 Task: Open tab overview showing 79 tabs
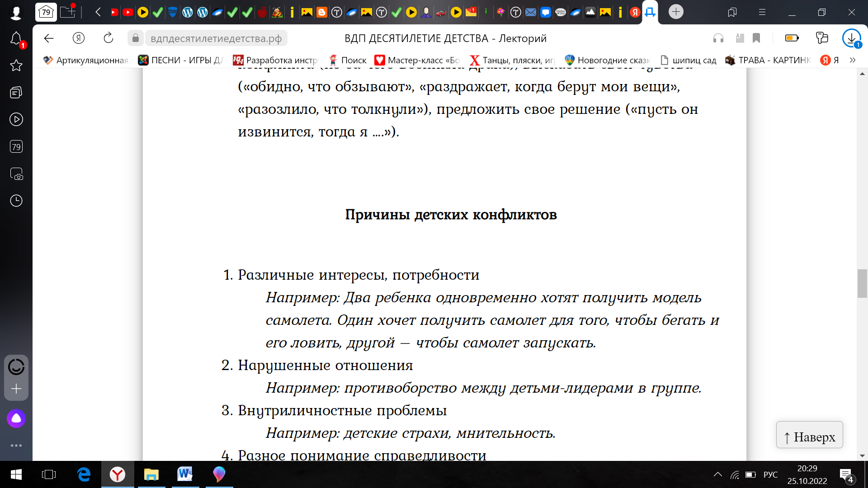tap(46, 12)
